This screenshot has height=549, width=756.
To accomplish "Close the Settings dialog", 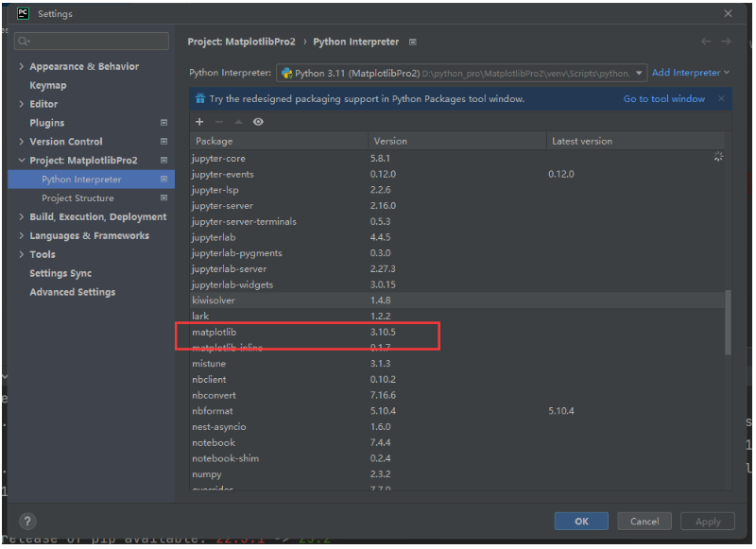I will (x=728, y=13).
